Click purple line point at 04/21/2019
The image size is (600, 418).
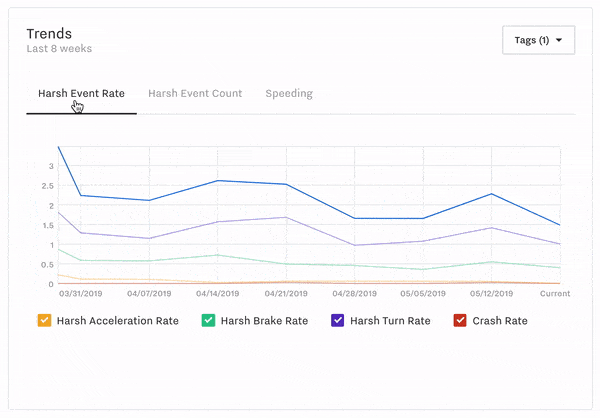286,217
